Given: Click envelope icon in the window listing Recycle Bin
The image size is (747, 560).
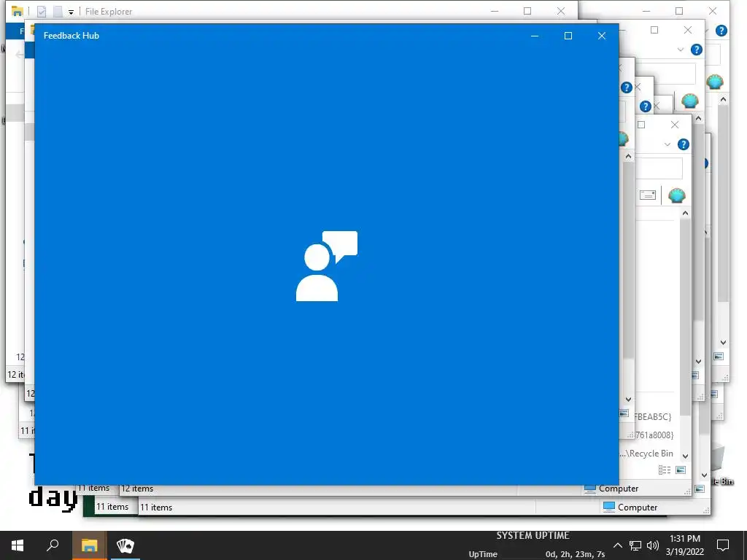Looking at the screenshot, I should 648,195.
